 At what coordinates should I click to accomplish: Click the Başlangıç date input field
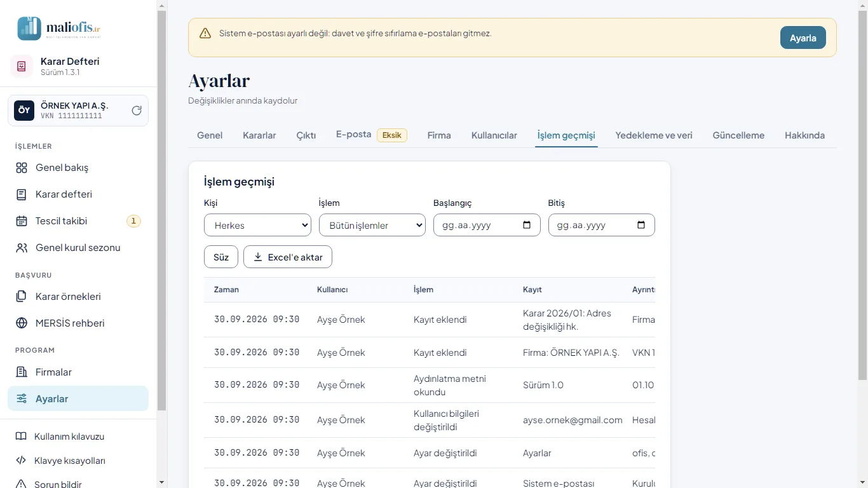click(487, 225)
